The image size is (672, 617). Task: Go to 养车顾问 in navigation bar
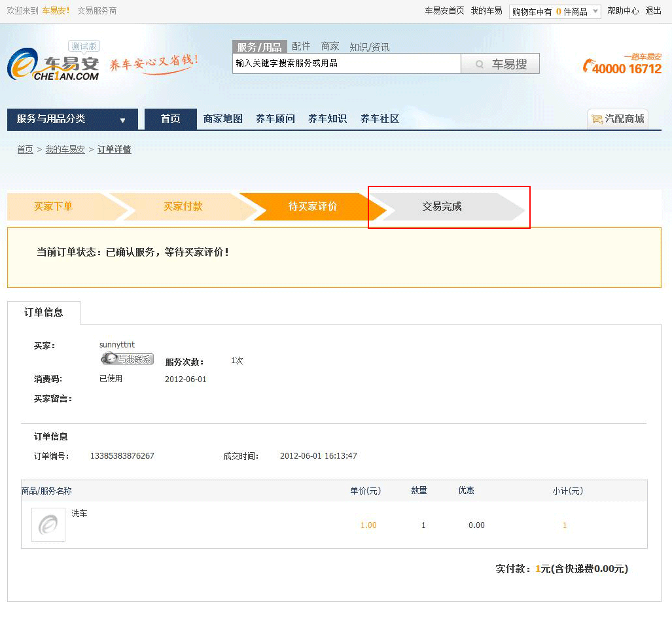tap(275, 119)
